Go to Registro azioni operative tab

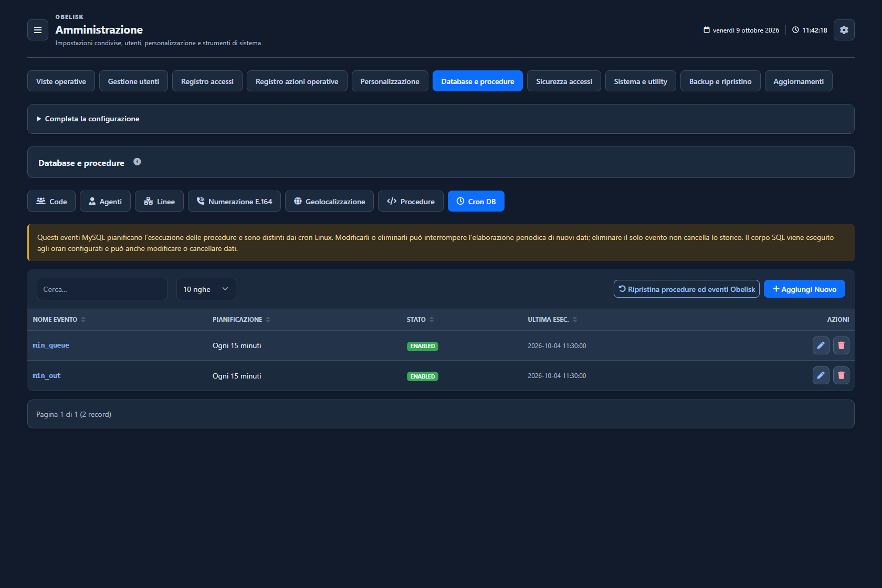click(297, 81)
